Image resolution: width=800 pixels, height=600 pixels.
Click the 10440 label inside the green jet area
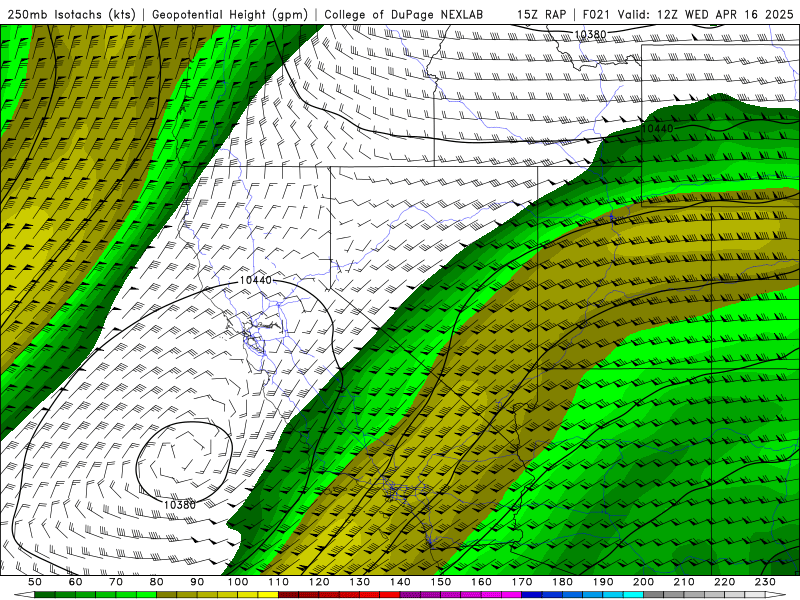point(658,129)
